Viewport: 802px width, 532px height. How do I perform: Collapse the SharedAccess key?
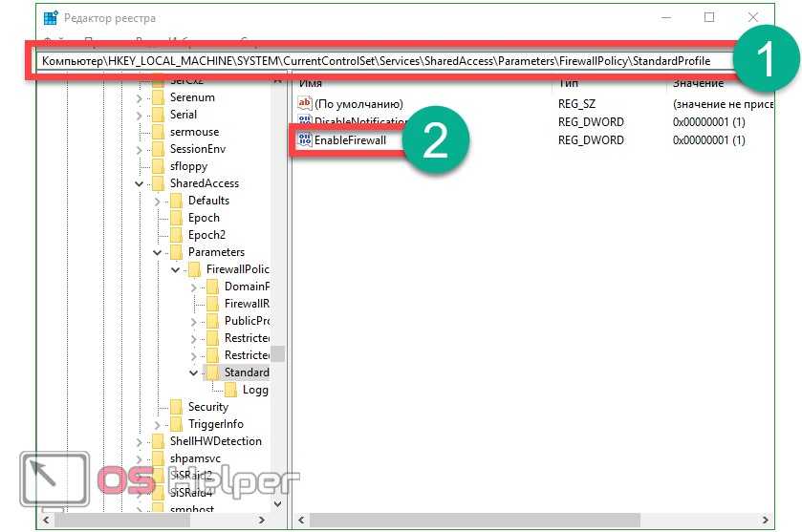click(x=141, y=183)
